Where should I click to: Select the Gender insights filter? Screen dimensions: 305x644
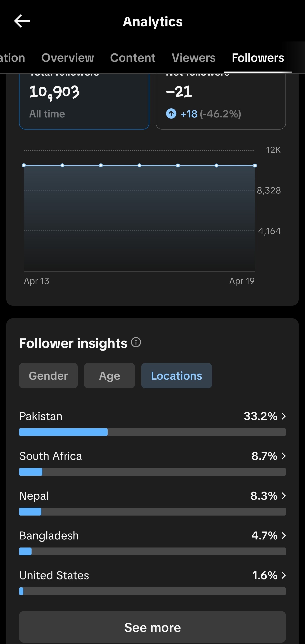coord(48,376)
